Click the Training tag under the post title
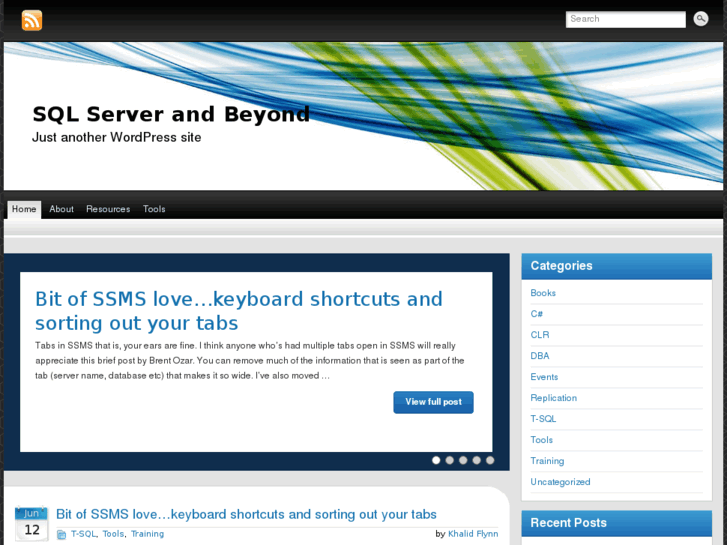Screen dimensions: 727x545 (x=147, y=534)
